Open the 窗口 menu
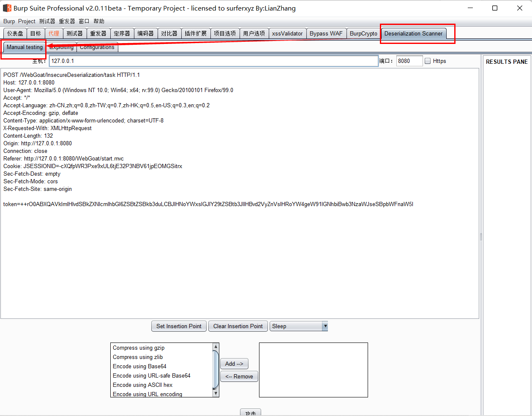Screen dimensions: 532x416 click(84, 21)
